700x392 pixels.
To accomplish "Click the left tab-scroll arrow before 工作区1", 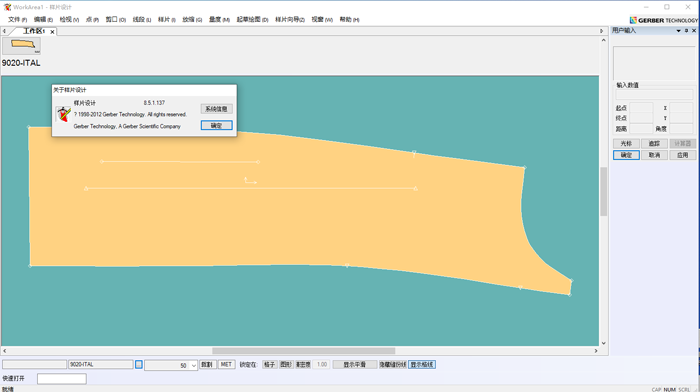I will pos(4,31).
